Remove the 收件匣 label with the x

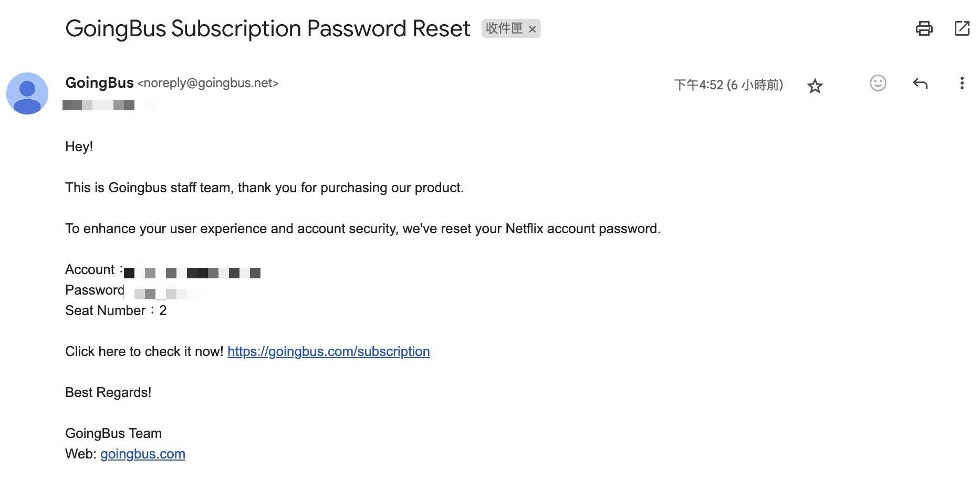click(x=533, y=29)
